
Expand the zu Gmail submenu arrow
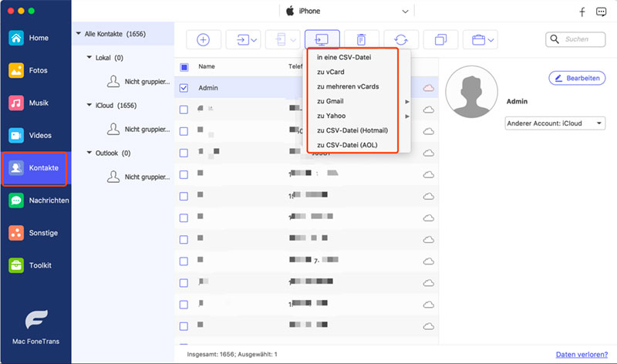407,102
